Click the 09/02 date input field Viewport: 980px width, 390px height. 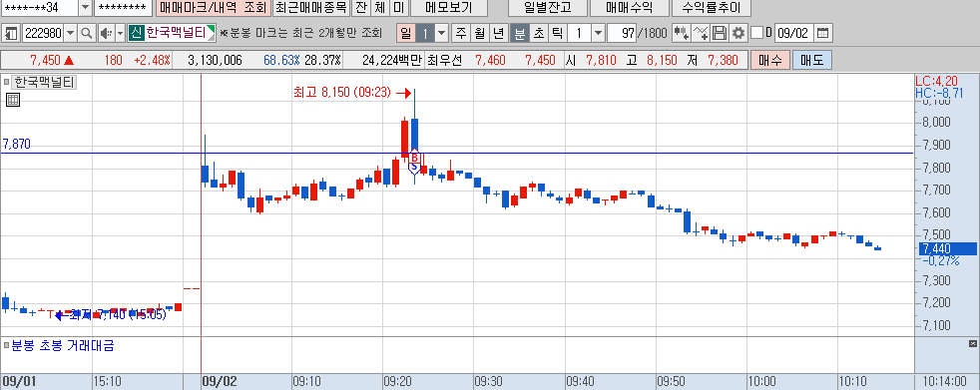794,33
